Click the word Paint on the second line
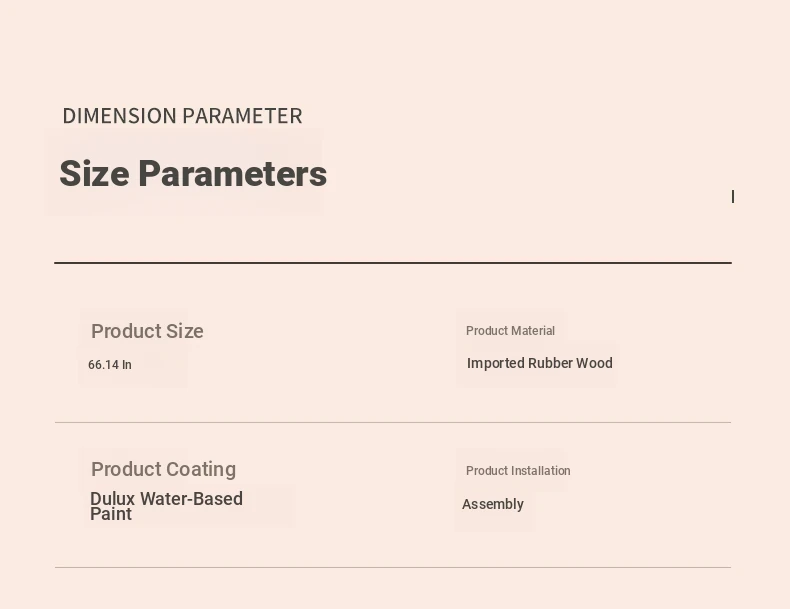The height and width of the screenshot is (609, 790). click(x=111, y=514)
